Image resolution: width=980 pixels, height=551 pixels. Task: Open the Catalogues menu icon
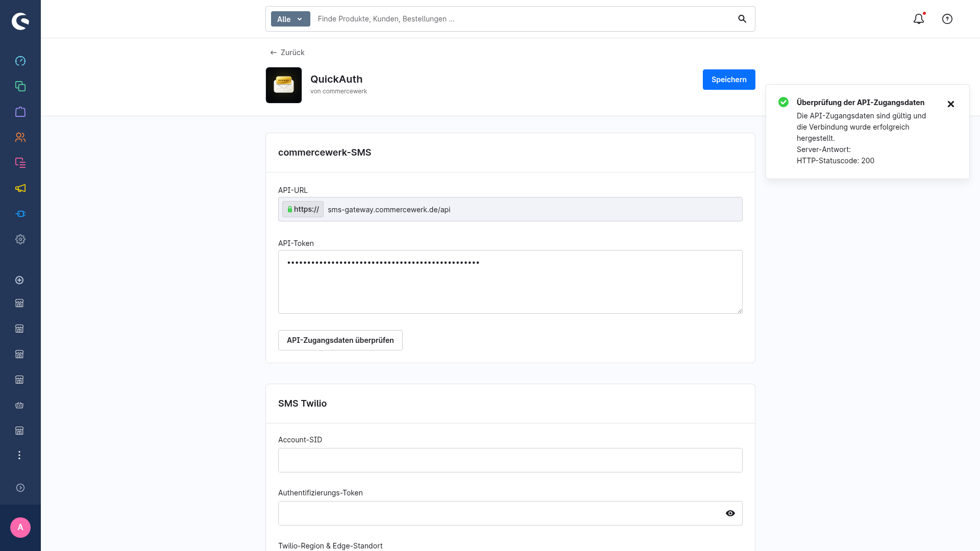click(x=20, y=86)
